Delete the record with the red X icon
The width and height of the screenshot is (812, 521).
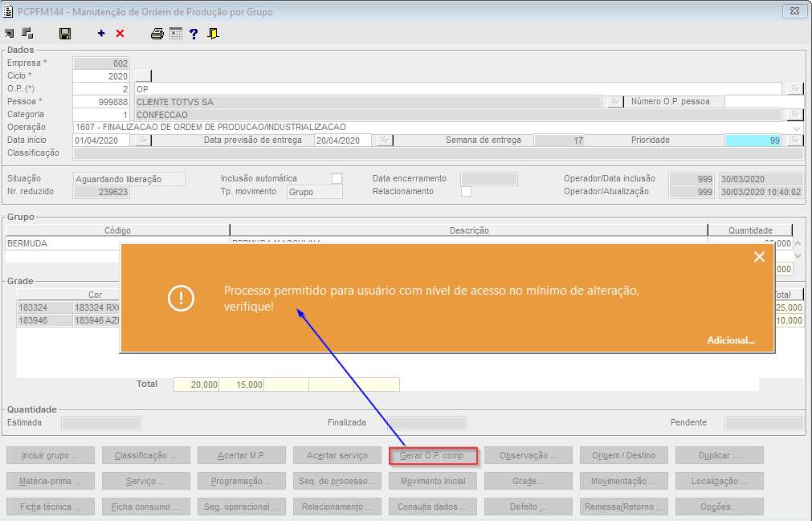coord(120,34)
